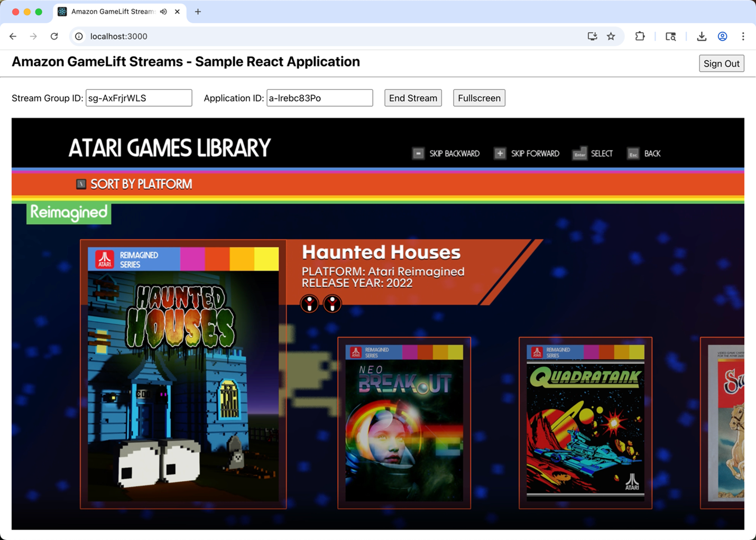Click the macOS red close window button

tap(15, 12)
